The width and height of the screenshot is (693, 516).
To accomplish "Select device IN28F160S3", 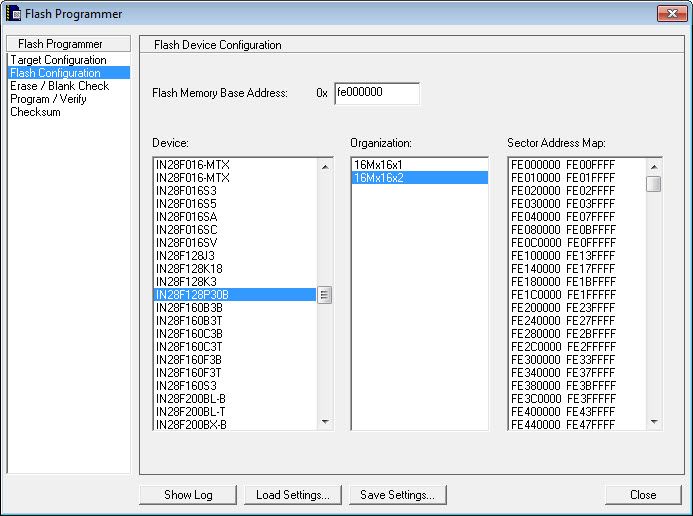I will [x=235, y=386].
